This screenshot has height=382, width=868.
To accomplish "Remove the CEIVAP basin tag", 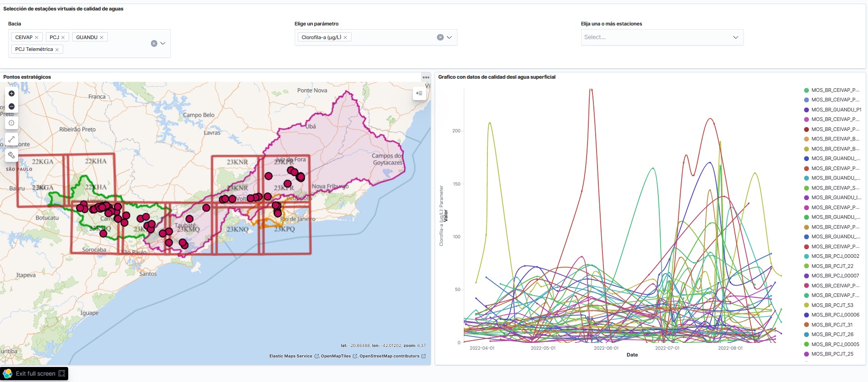I will click(37, 37).
